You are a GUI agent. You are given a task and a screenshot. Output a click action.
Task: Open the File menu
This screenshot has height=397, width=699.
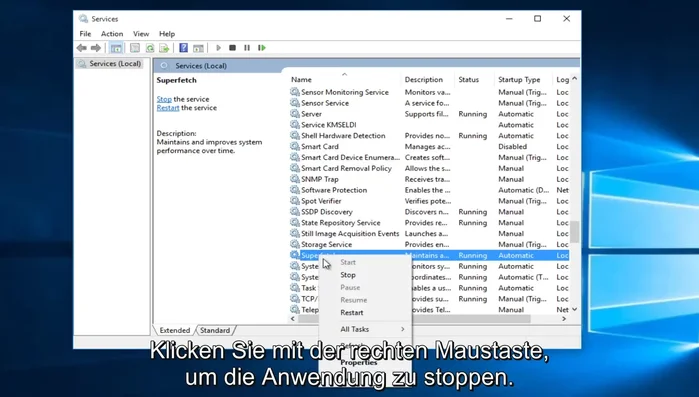point(85,34)
